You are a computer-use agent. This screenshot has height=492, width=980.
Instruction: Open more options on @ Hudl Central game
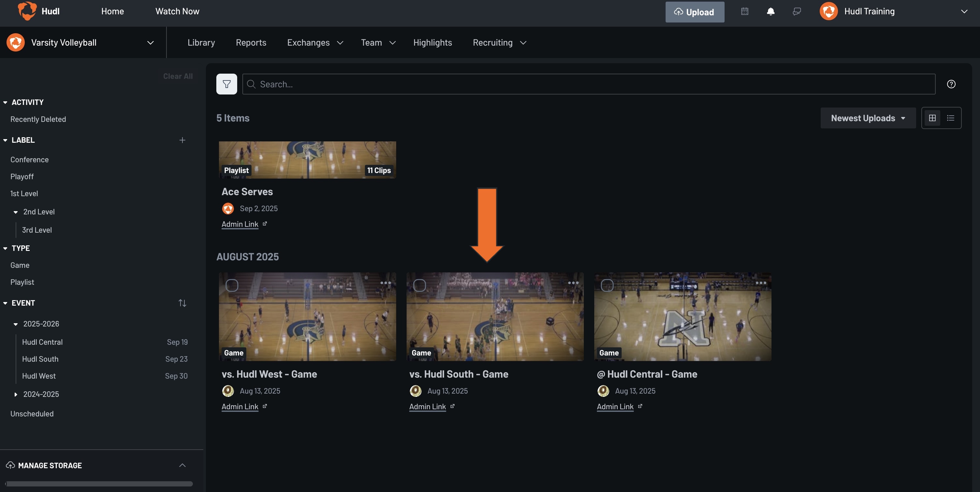pos(760,283)
